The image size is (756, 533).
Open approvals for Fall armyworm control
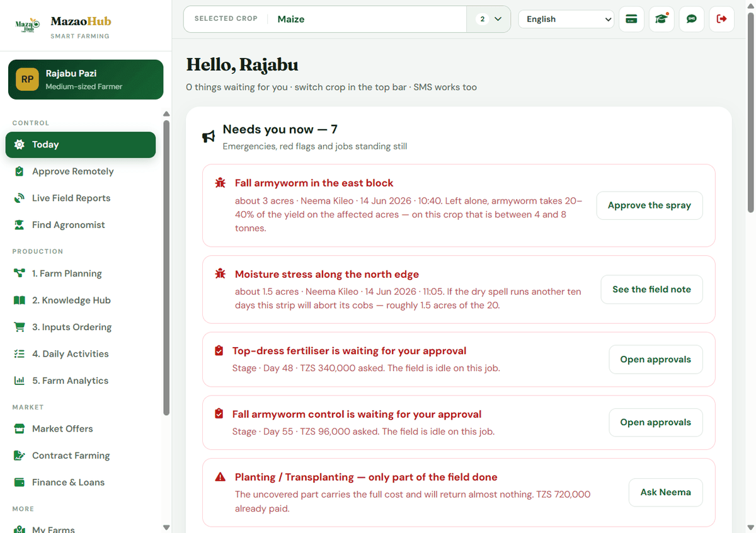point(655,422)
